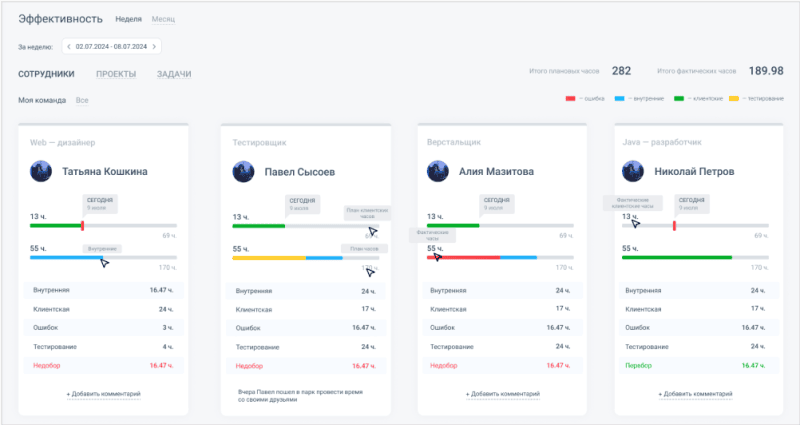Select the Неделя period option
800x425 pixels.
pos(128,19)
